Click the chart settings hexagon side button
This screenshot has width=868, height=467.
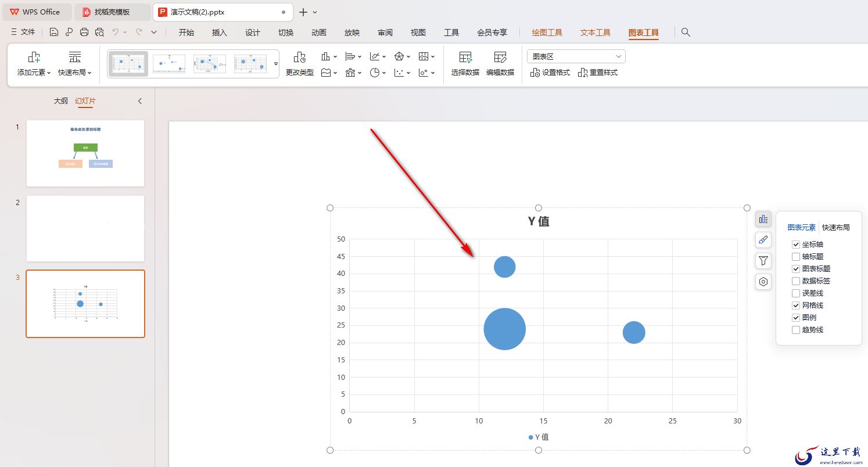point(763,282)
